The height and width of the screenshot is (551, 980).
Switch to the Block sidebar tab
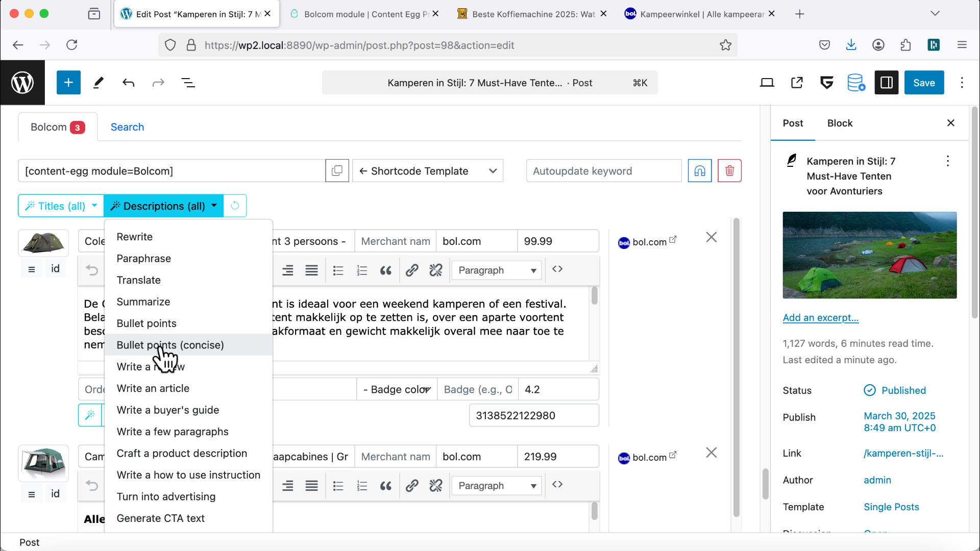pyautogui.click(x=840, y=123)
